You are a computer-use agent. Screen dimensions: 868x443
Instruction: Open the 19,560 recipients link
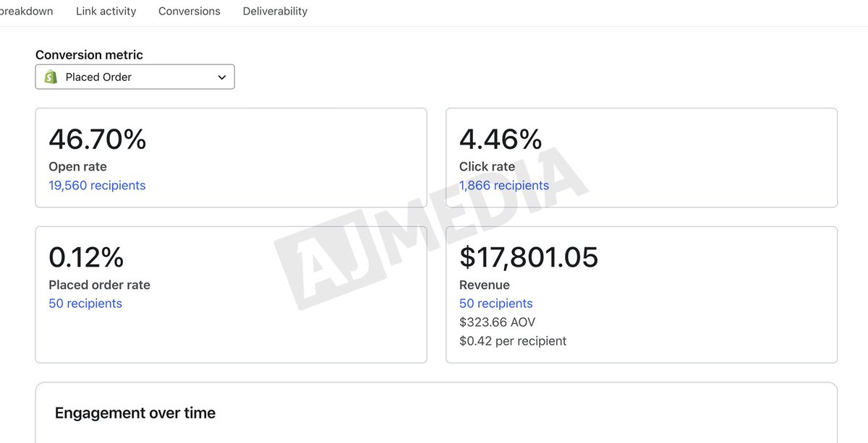pos(97,186)
